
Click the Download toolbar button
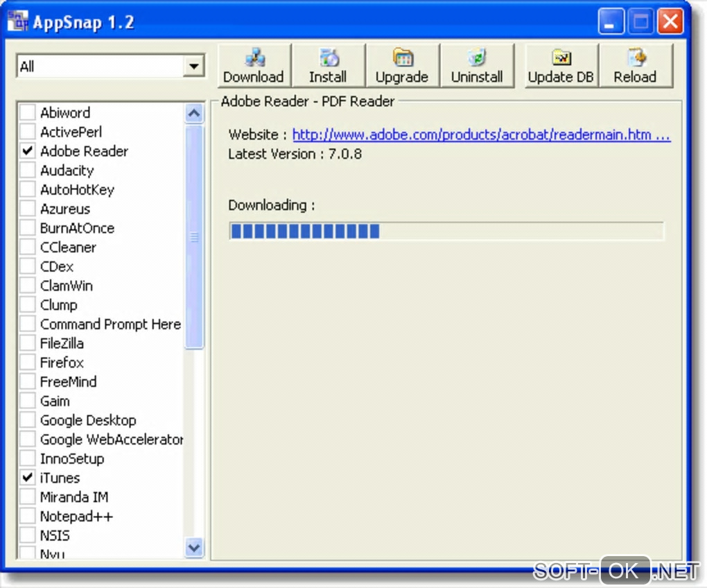(x=254, y=66)
